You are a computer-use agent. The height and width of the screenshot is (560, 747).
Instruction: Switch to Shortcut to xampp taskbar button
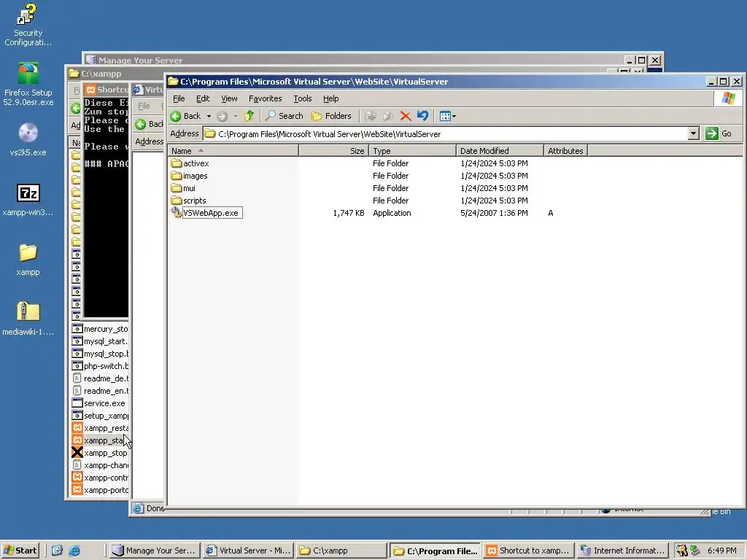[x=528, y=551]
